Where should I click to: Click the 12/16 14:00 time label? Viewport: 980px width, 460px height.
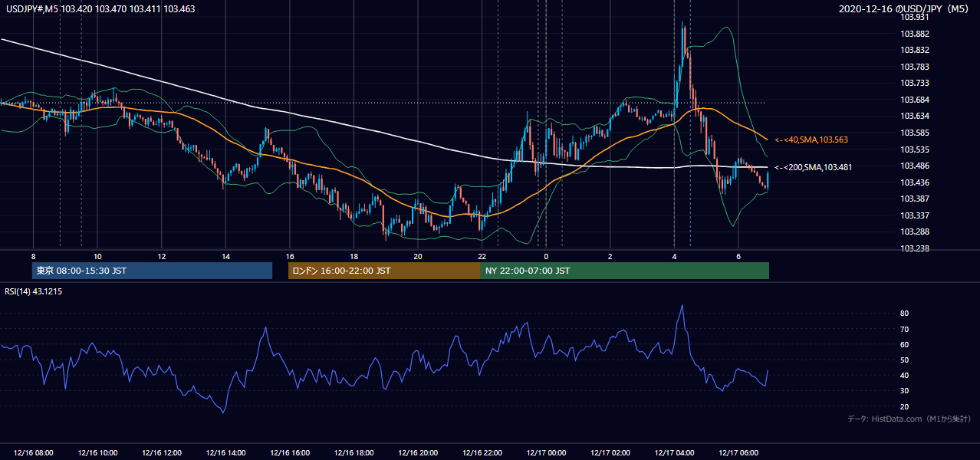[x=225, y=453]
